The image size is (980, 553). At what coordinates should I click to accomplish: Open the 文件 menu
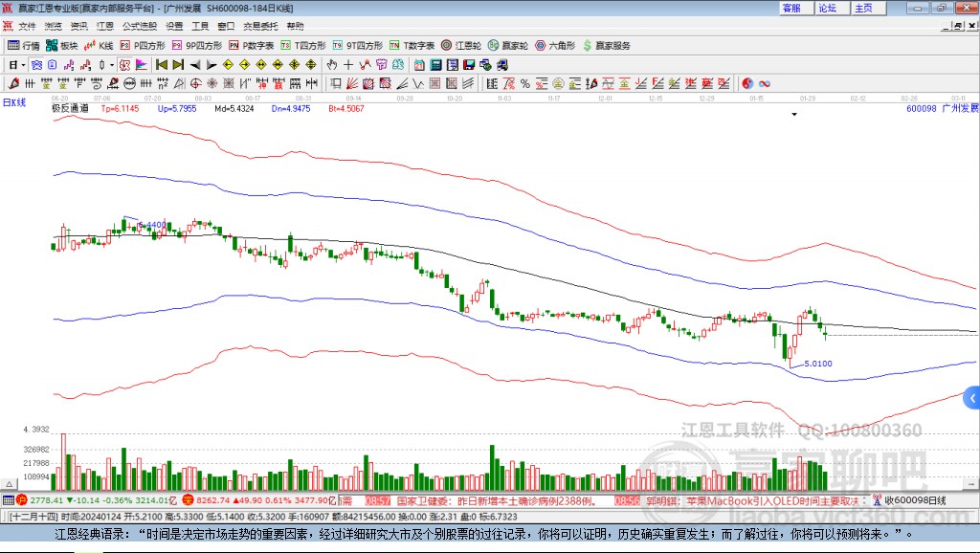(x=27, y=26)
